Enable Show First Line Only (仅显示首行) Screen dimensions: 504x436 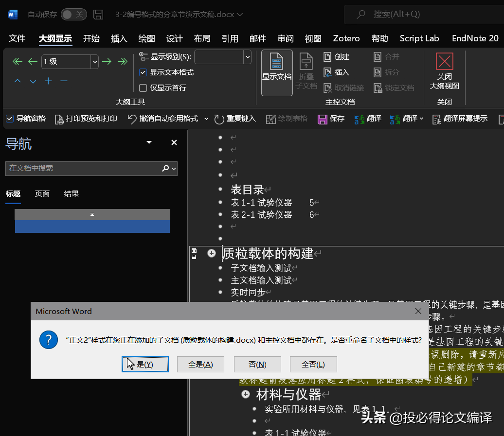pyautogui.click(x=143, y=88)
